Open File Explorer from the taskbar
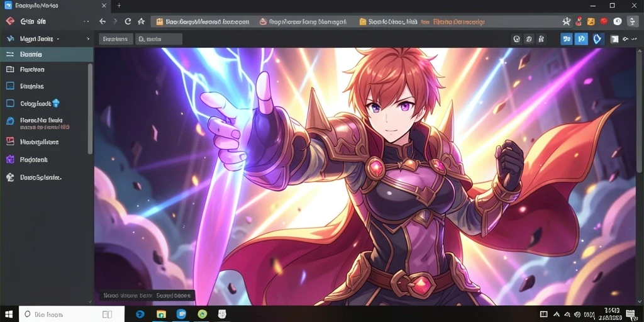This screenshot has height=322, width=644. point(162,314)
